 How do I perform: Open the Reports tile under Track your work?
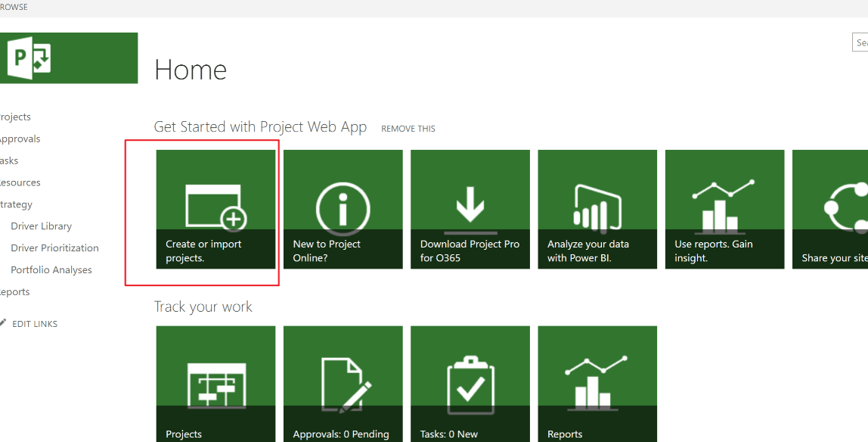(x=597, y=384)
